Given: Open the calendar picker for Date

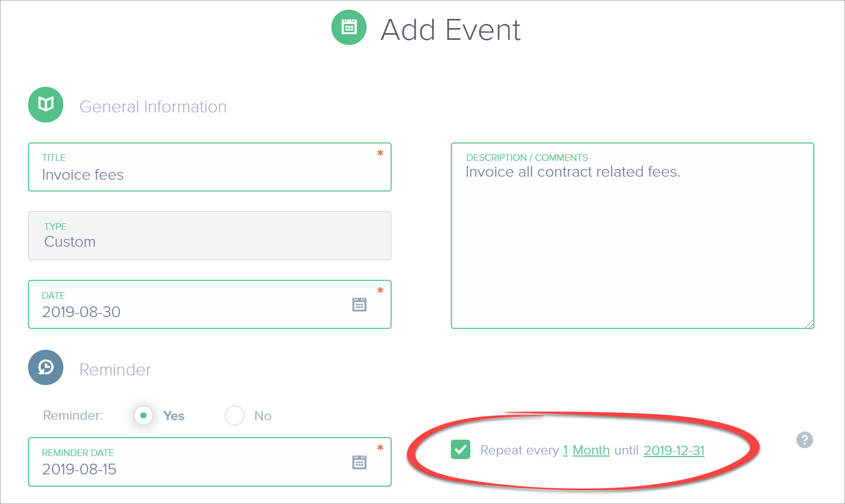Looking at the screenshot, I should tap(359, 304).
